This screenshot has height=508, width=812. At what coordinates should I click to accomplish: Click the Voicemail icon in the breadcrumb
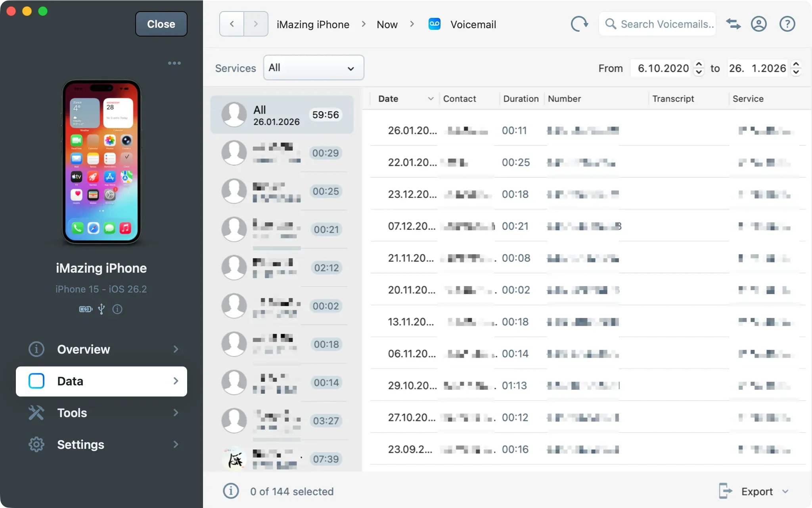click(x=434, y=24)
